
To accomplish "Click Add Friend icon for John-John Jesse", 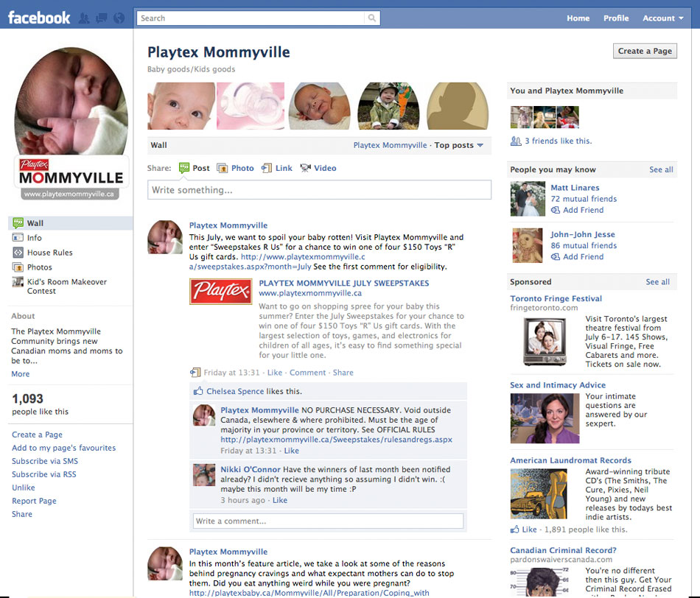I will coord(556,256).
